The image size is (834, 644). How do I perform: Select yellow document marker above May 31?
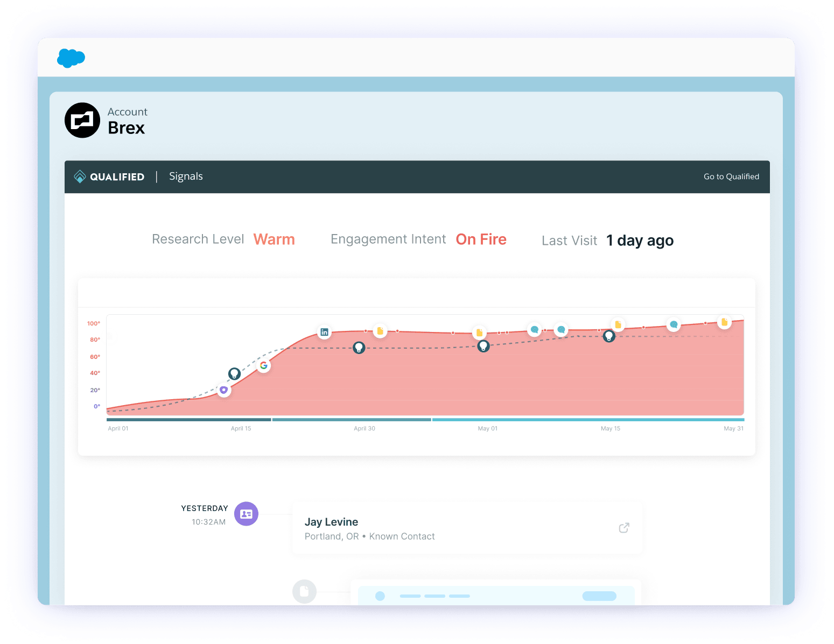[x=725, y=322]
